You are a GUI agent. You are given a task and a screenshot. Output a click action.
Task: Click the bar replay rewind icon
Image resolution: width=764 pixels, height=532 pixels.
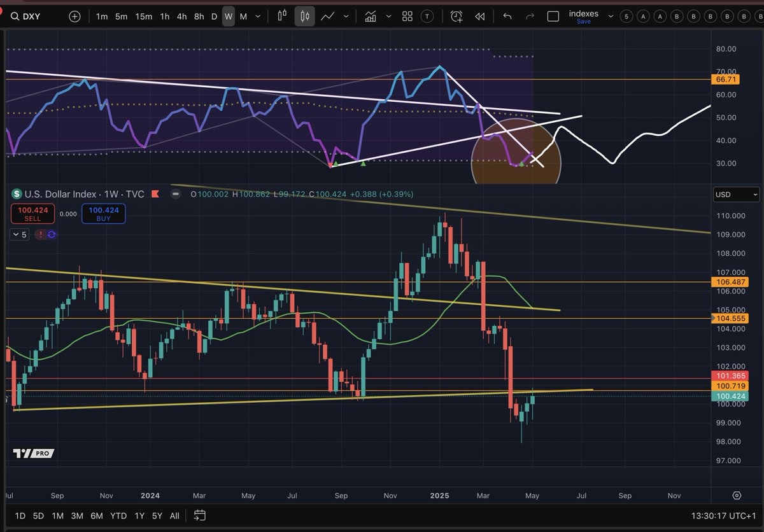click(481, 16)
